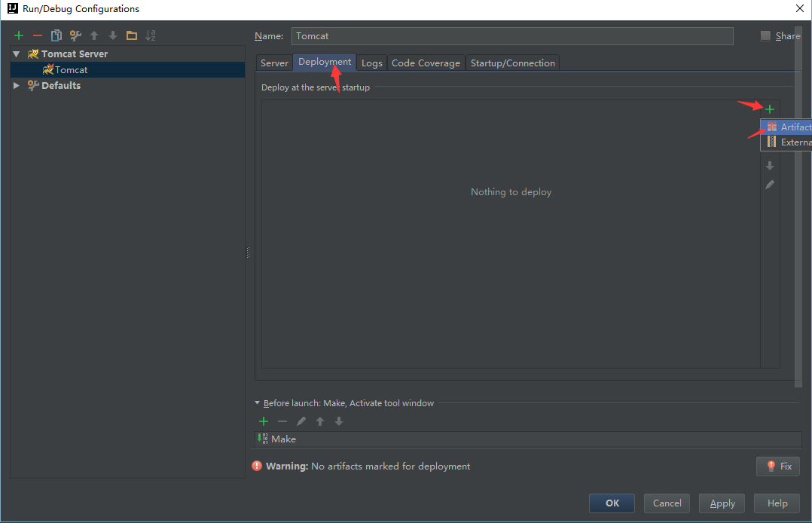Focus the Name input field

click(512, 35)
